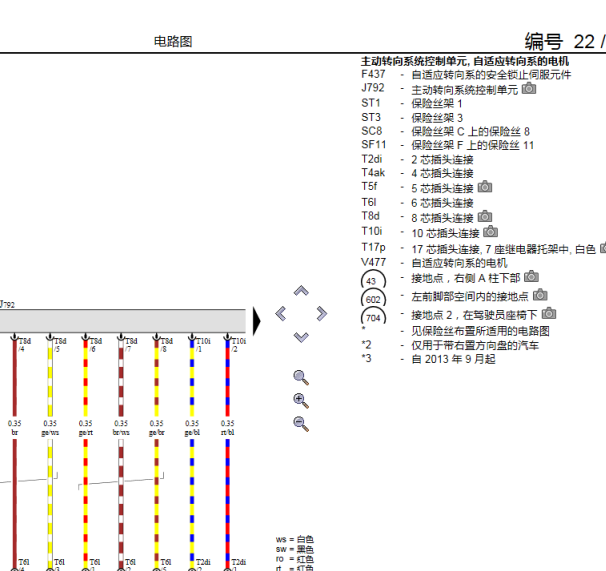Click legend entry 'T6l 6 芯插头连接'

point(417,203)
